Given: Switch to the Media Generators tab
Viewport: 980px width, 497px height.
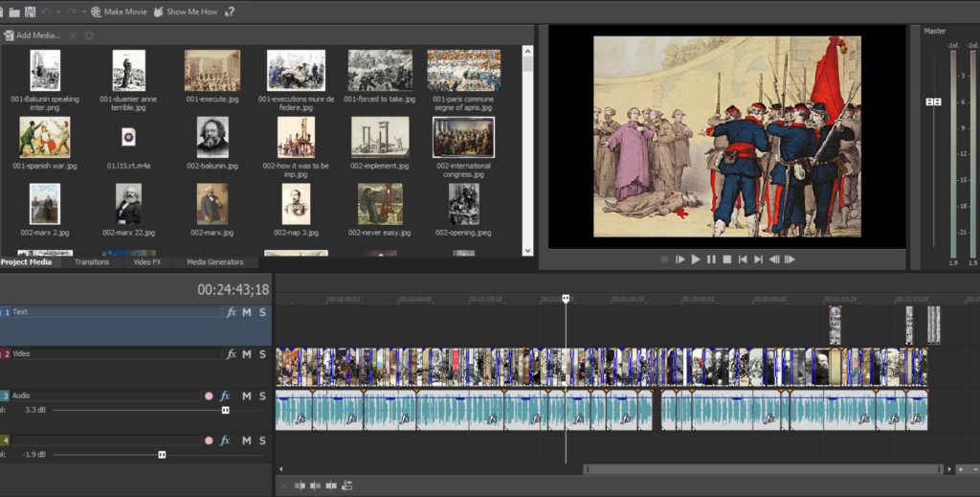Looking at the screenshot, I should pyautogui.click(x=215, y=262).
